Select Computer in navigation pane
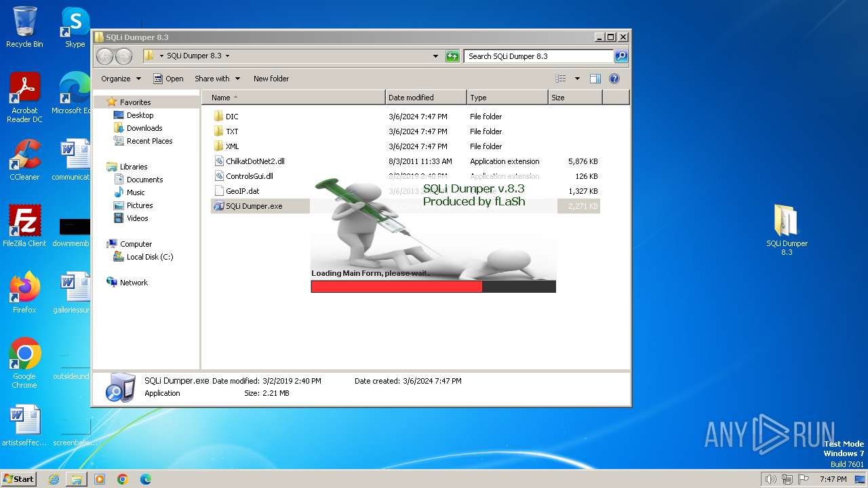 pyautogui.click(x=136, y=244)
